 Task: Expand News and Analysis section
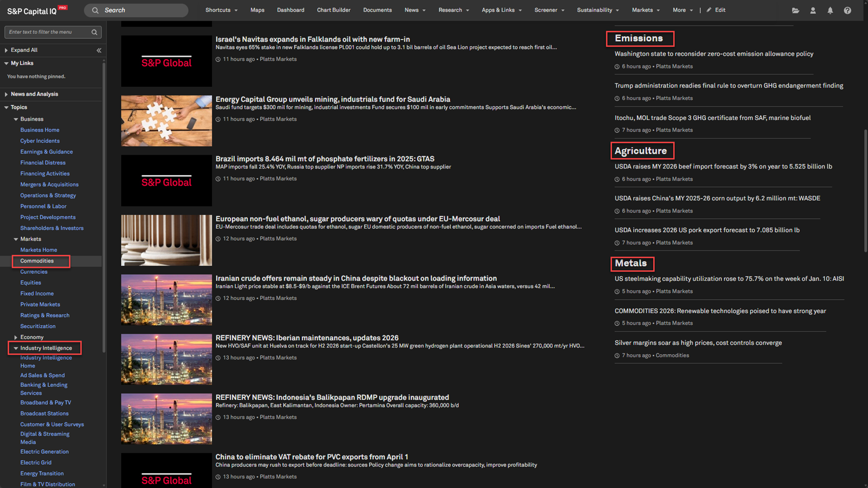(x=6, y=94)
